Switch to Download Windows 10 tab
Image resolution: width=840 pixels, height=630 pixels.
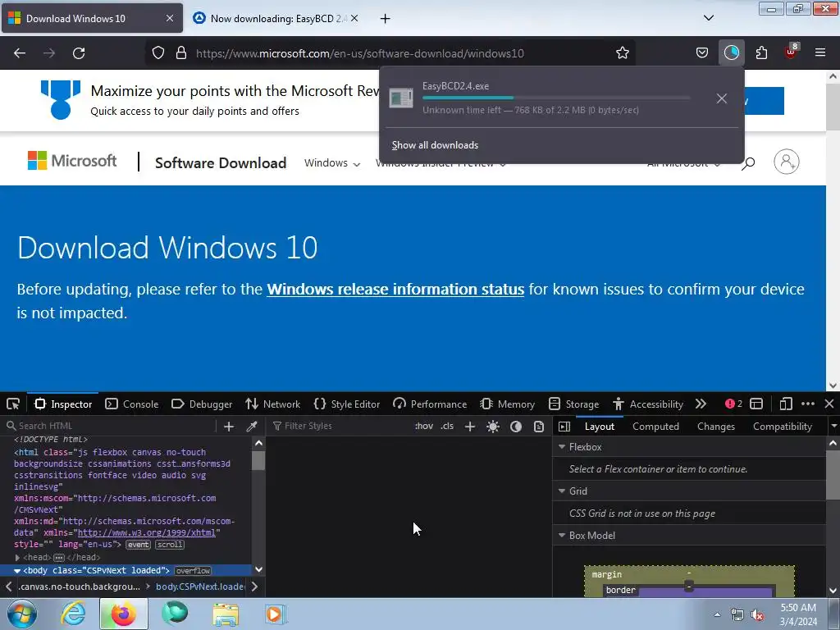[x=92, y=18]
